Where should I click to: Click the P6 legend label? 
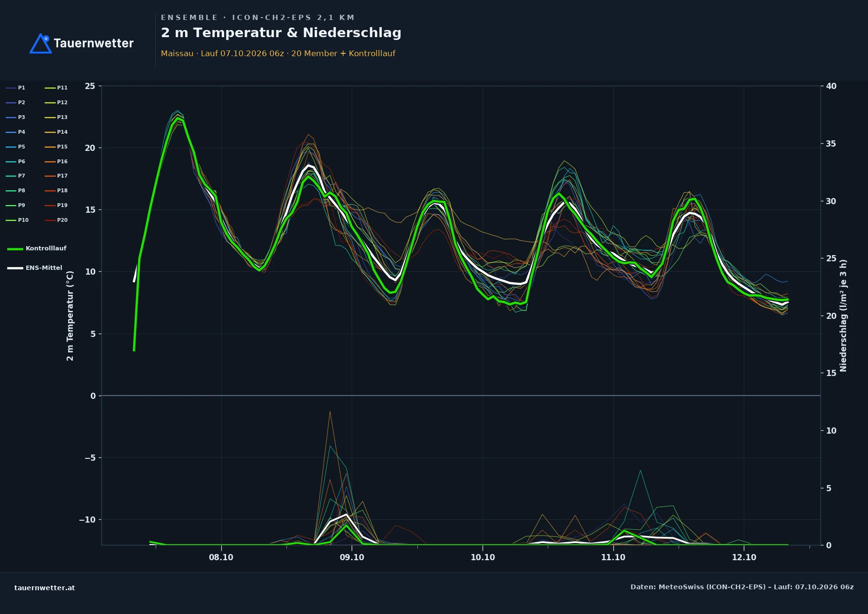tap(16, 161)
